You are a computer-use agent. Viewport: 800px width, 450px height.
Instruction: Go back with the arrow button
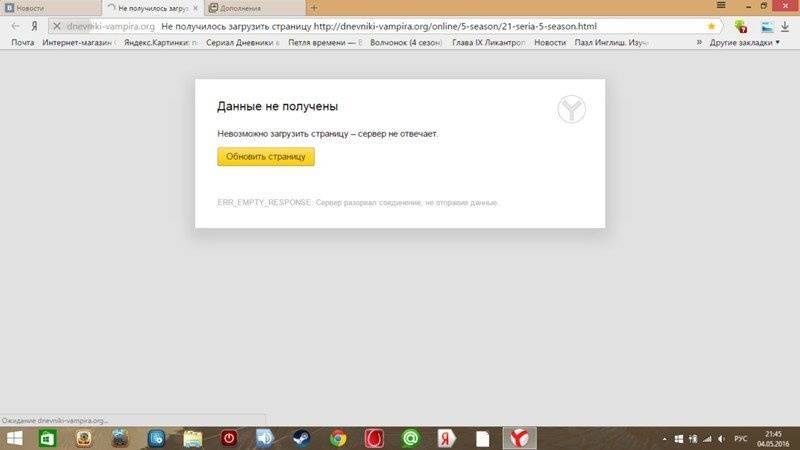[x=15, y=26]
